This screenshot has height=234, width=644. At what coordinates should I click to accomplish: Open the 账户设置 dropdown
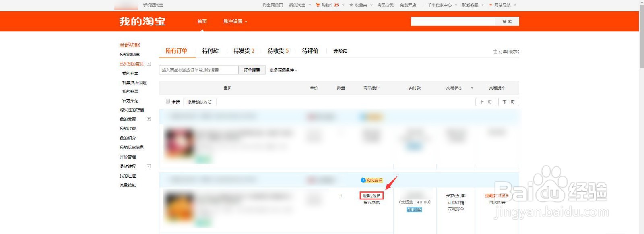click(x=235, y=21)
